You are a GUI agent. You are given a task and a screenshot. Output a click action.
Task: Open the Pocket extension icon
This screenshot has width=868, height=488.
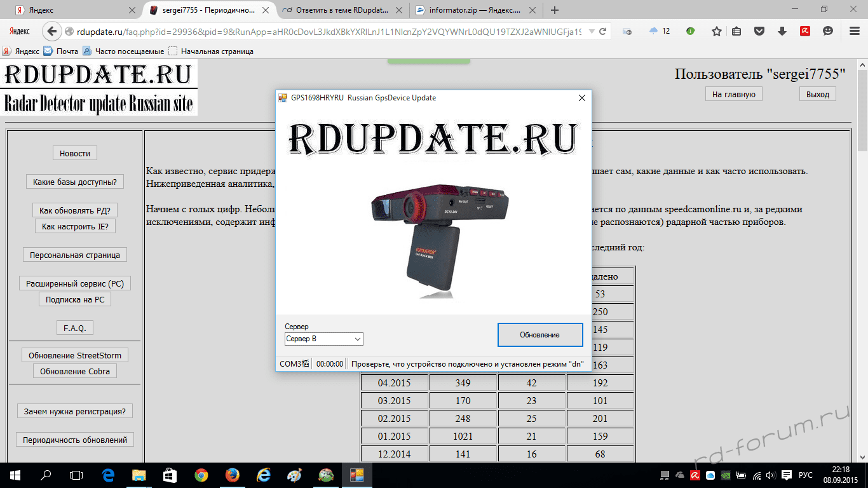[x=759, y=31]
